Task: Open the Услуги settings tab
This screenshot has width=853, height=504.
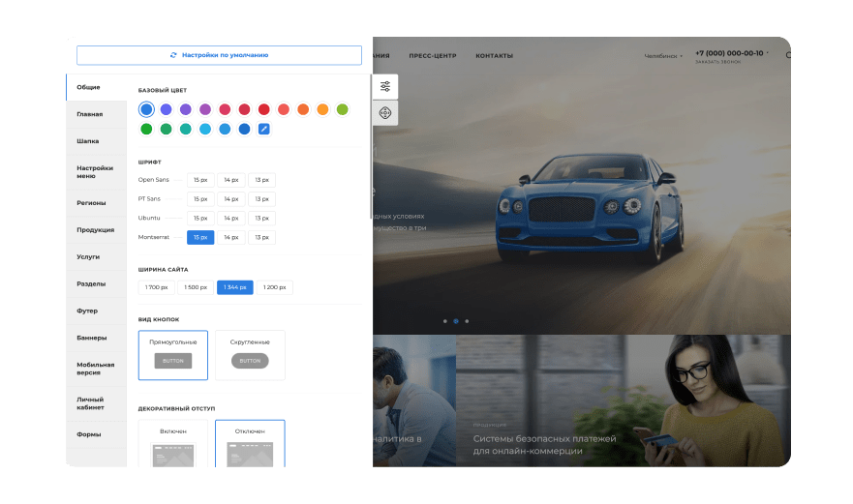Action: [x=96, y=257]
